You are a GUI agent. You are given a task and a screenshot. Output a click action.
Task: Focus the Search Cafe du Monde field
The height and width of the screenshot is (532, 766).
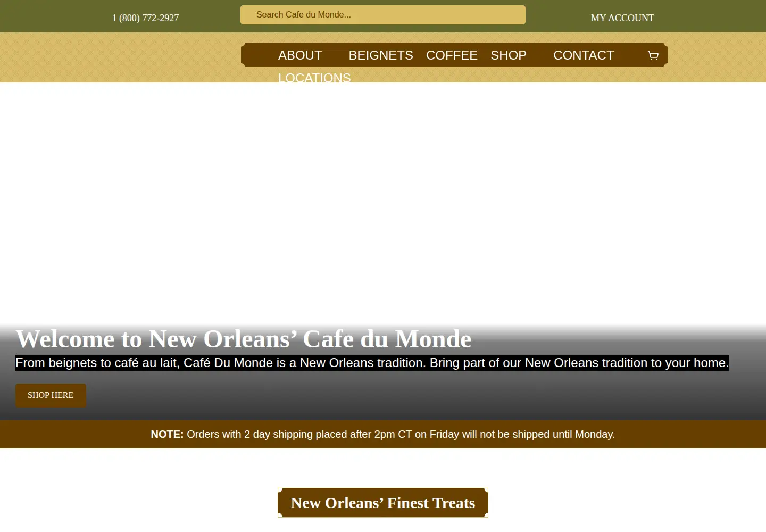point(383,15)
